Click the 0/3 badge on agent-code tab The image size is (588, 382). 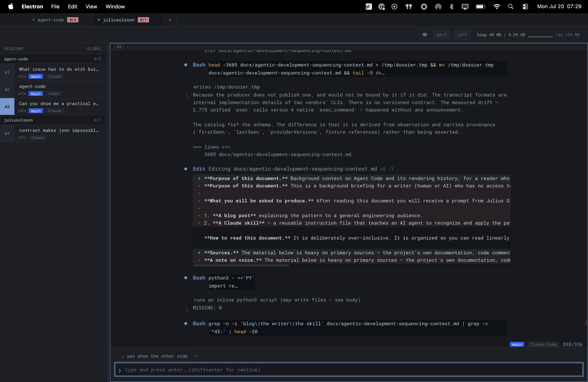pyautogui.click(x=73, y=20)
